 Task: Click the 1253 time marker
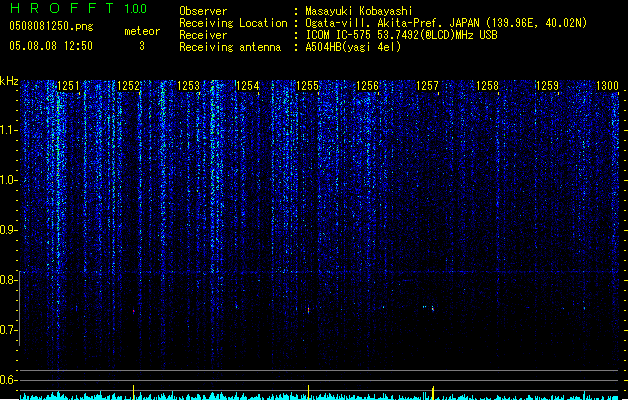[188, 86]
